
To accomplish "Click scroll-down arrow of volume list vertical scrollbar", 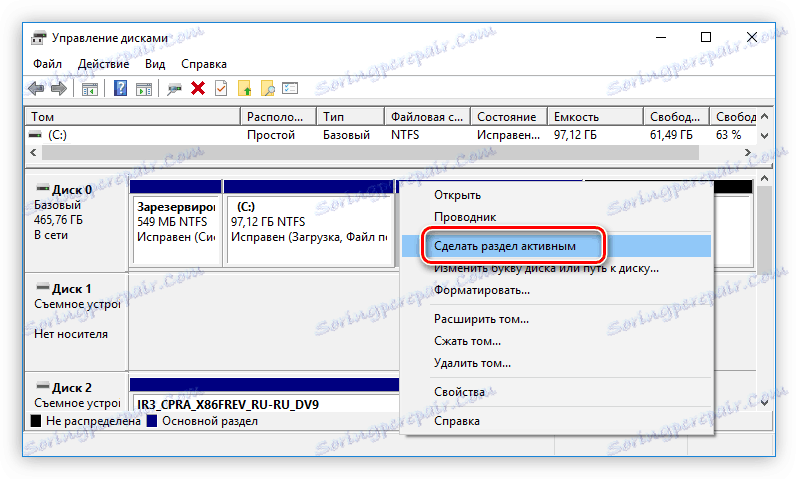I will [x=764, y=135].
